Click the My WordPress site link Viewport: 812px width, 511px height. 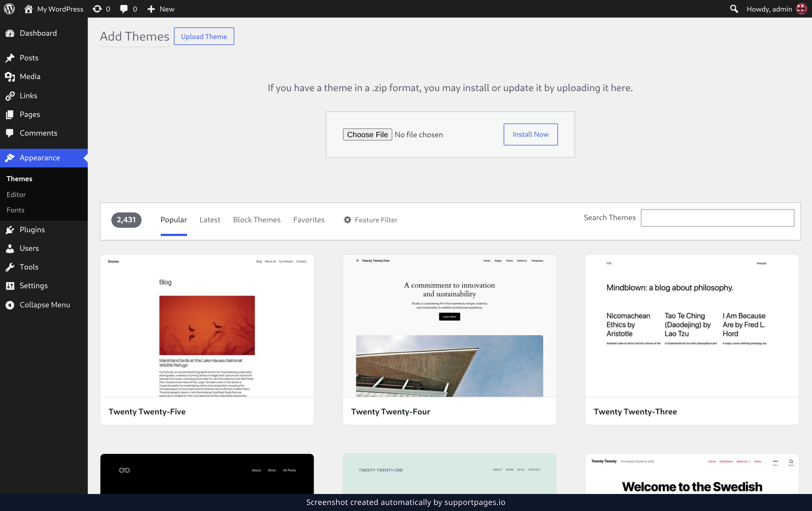[60, 9]
